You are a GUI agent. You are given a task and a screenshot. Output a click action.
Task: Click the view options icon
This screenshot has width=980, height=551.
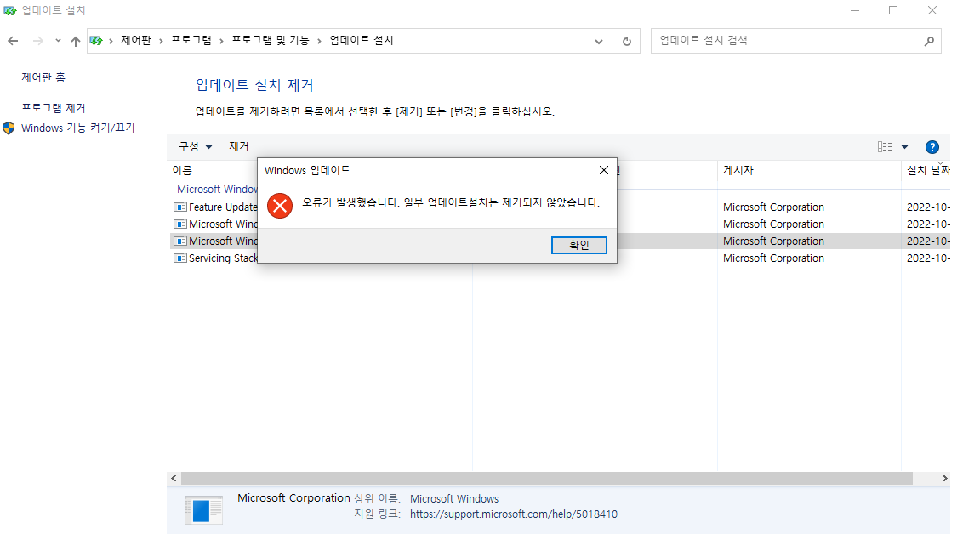pyautogui.click(x=885, y=147)
